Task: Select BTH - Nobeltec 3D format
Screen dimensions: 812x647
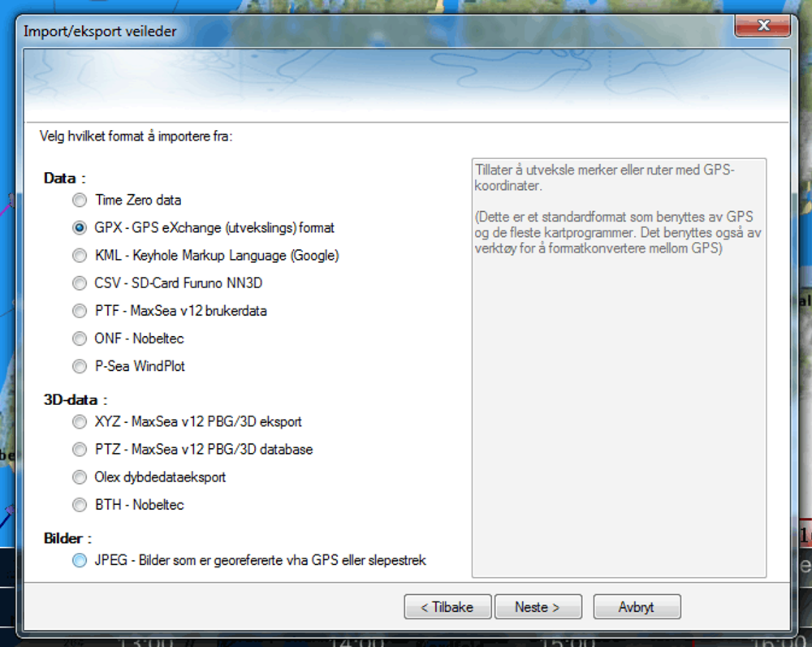Action: (80, 505)
